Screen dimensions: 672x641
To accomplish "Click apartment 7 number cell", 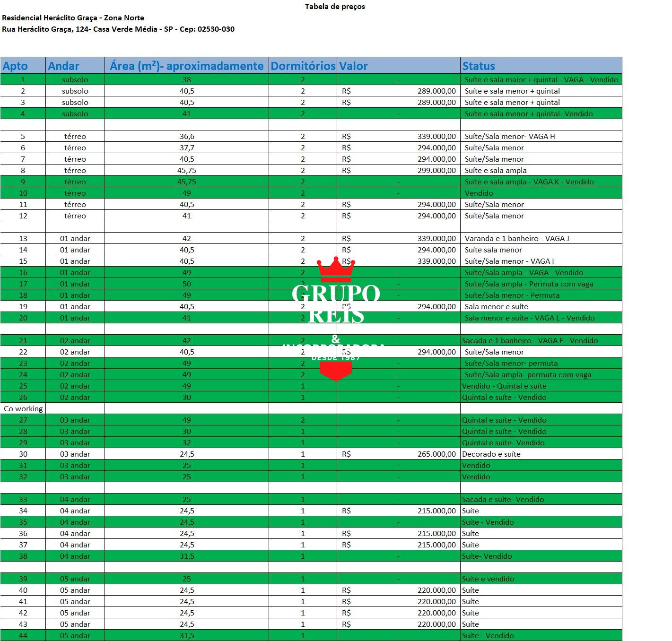I will pyautogui.click(x=23, y=159).
